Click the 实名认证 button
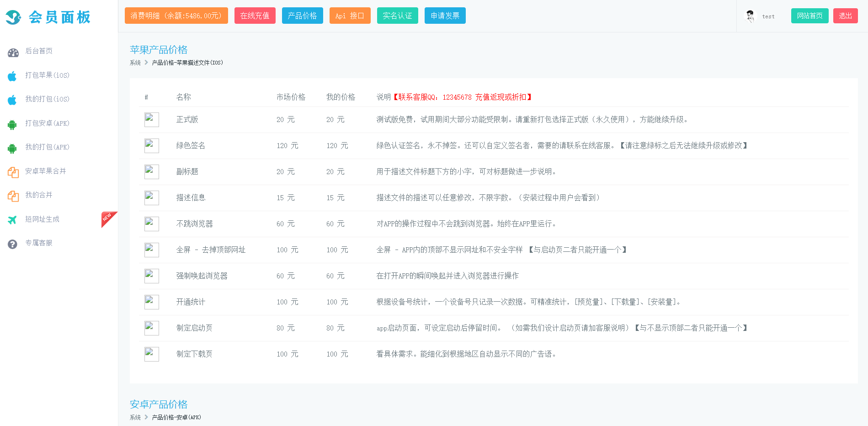The height and width of the screenshot is (426, 868). point(397,16)
